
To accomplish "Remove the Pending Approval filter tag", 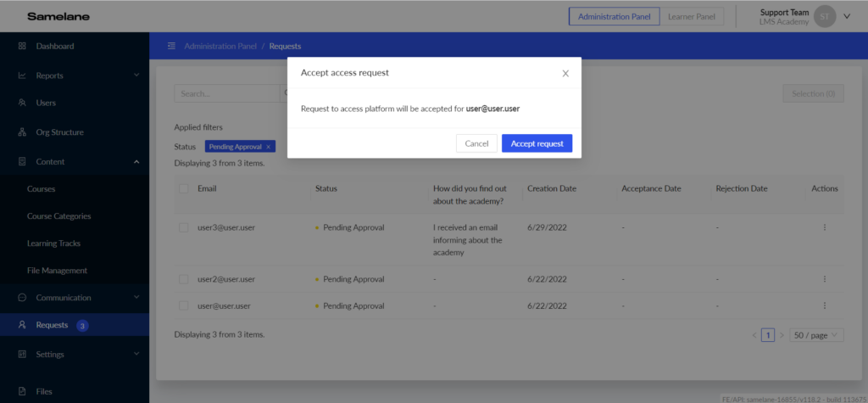I will [269, 147].
